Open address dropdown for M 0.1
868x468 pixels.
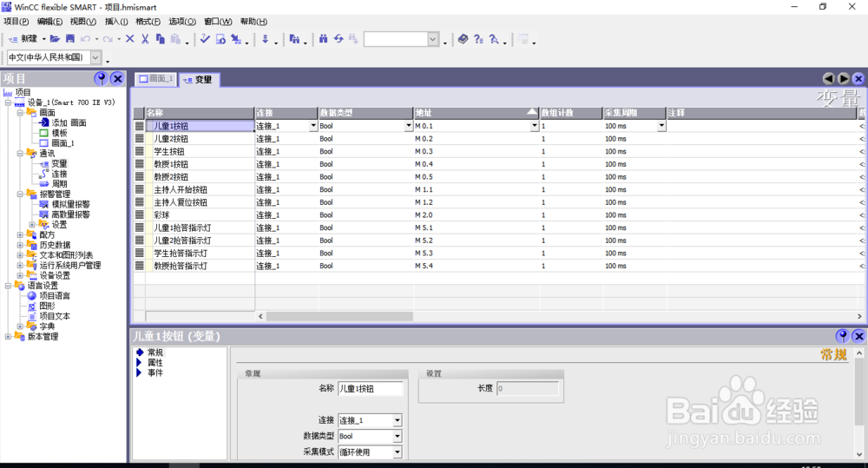[534, 126]
